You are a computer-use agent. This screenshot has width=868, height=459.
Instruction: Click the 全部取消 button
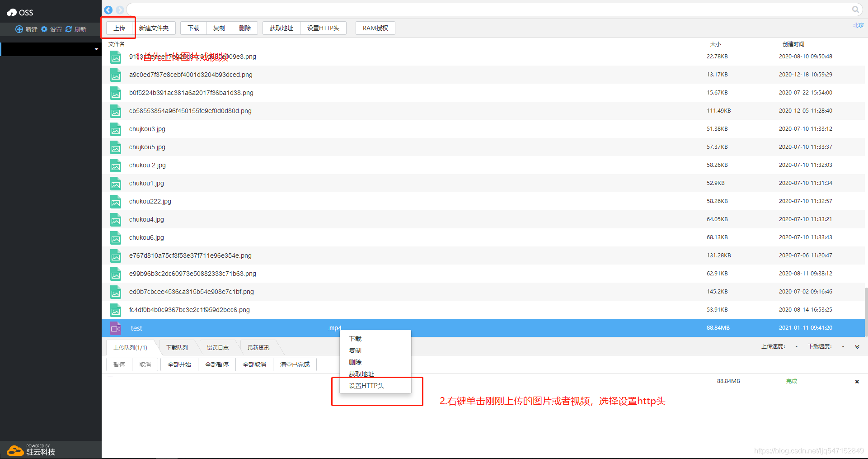pos(254,364)
